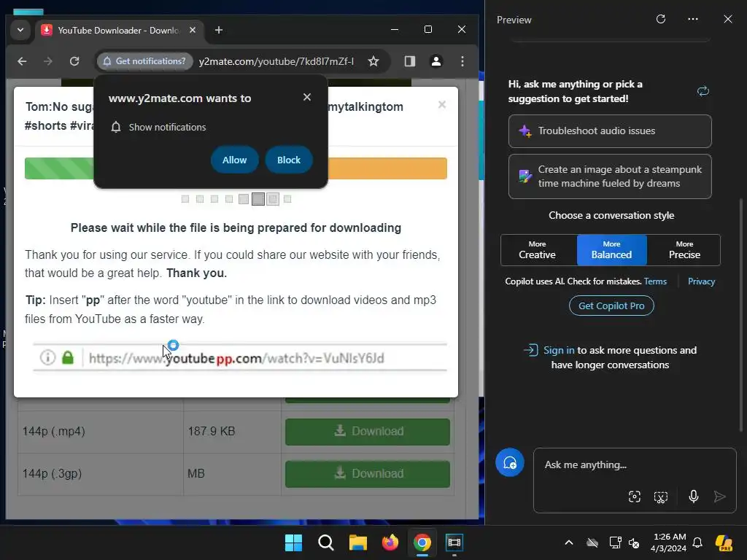Open Chrome side panel

tap(410, 61)
